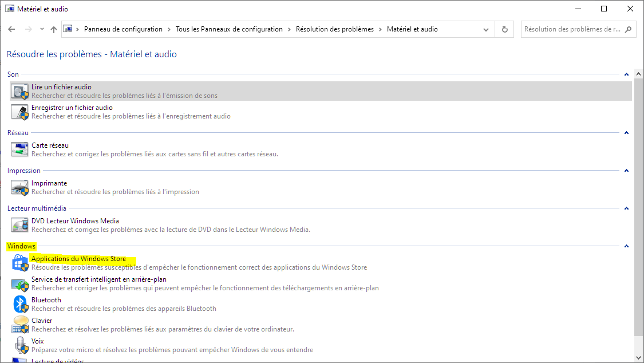Screen dimensions: 644x363
Task: Click the audio recording microphone icon
Action: click(x=20, y=112)
